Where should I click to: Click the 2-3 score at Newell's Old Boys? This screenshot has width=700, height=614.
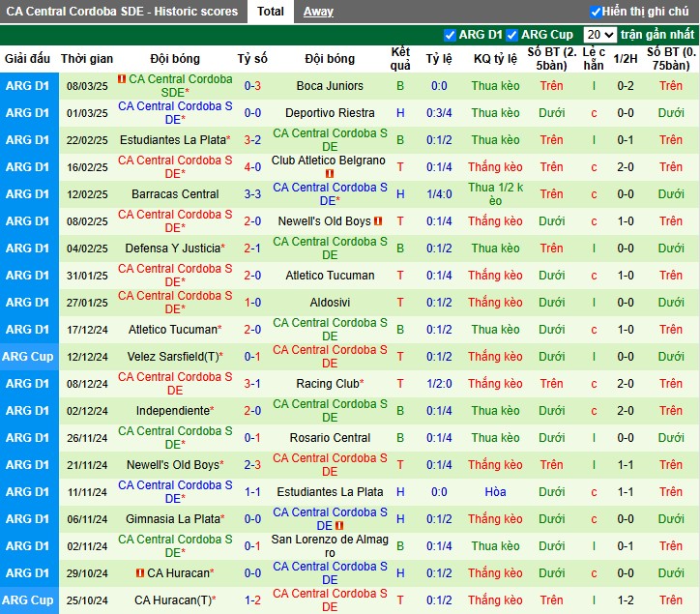pyautogui.click(x=252, y=465)
